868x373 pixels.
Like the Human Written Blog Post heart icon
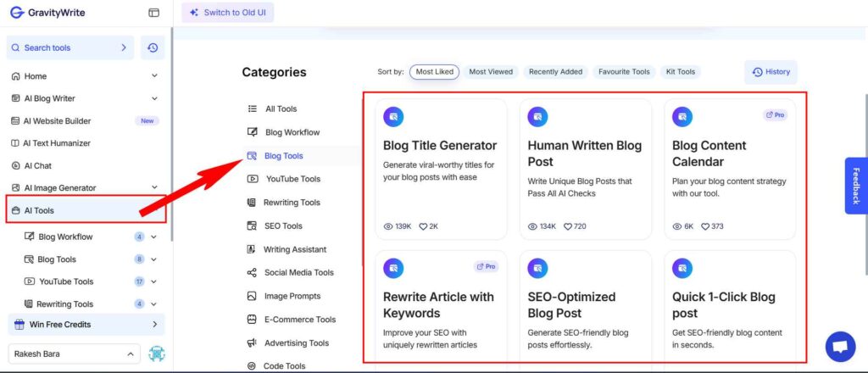(567, 226)
